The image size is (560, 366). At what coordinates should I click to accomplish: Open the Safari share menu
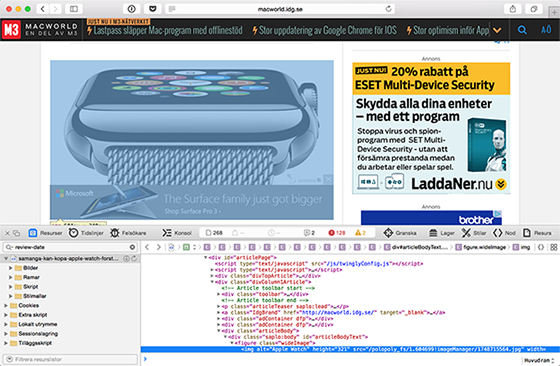click(x=513, y=9)
